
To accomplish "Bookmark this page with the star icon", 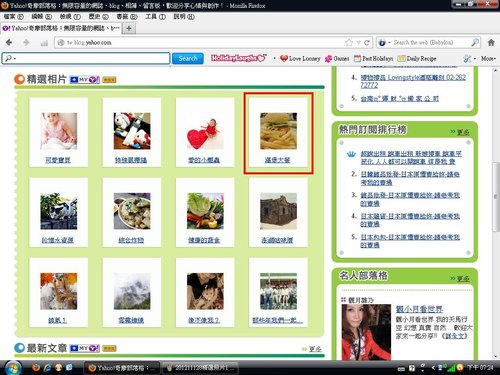I will [349, 42].
